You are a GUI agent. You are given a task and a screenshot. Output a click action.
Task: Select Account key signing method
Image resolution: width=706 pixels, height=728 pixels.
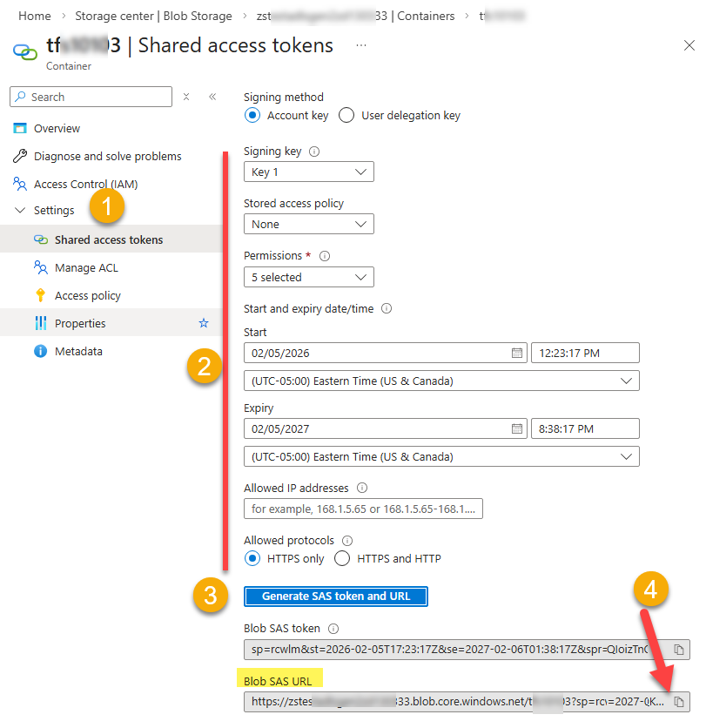click(252, 116)
